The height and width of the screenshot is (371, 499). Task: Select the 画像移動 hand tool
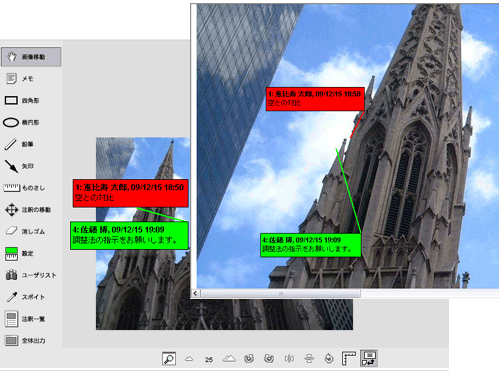31,57
